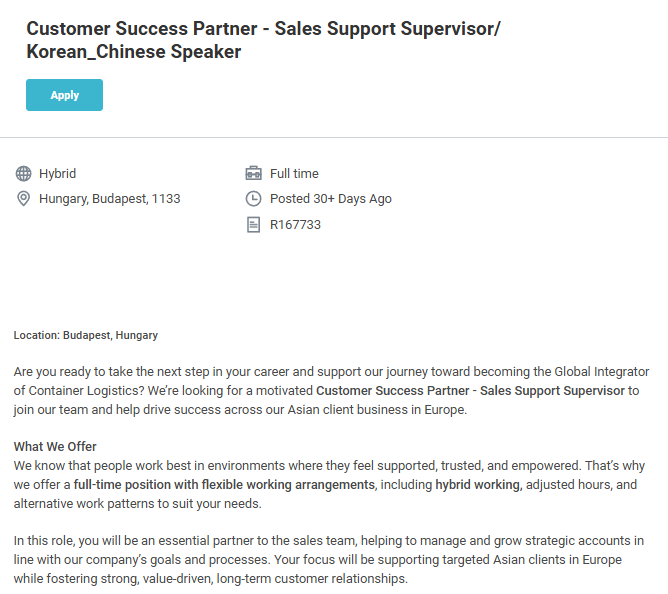Click the clock icon beside posting date

tap(253, 199)
